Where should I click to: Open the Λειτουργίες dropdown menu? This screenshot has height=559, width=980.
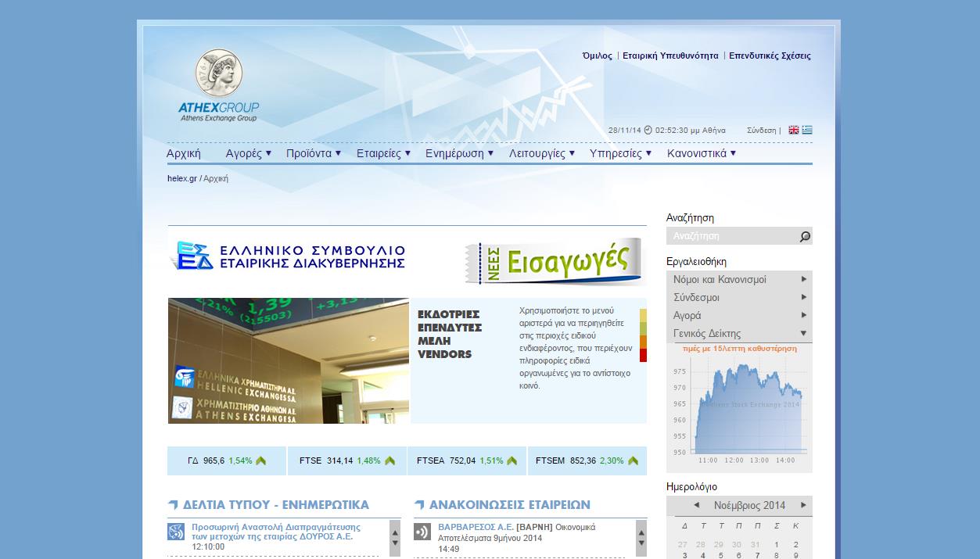pos(542,153)
